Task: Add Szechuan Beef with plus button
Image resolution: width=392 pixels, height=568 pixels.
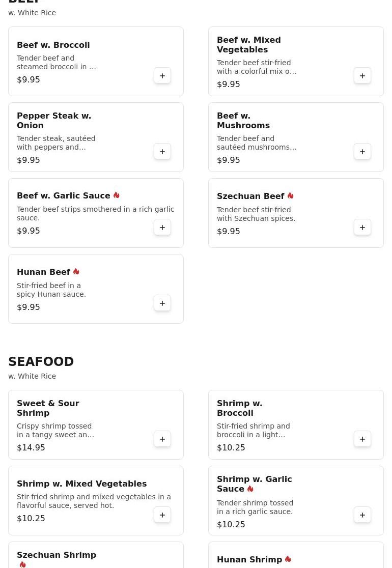Action: tap(362, 228)
